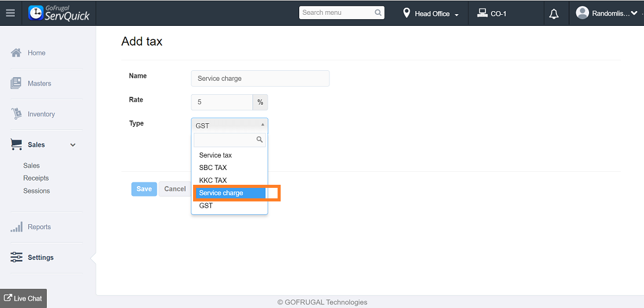The width and height of the screenshot is (644, 308).
Task: Click the Save button
Action: coord(144,189)
